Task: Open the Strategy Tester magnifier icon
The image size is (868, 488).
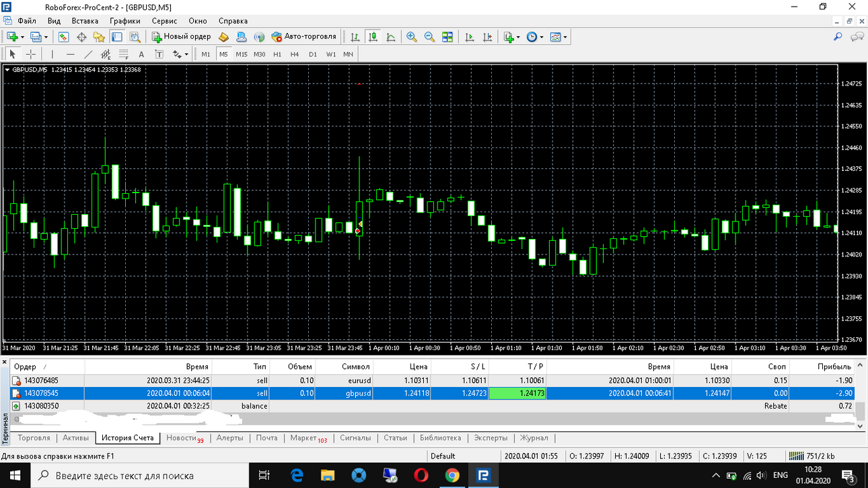Action: [x=135, y=37]
